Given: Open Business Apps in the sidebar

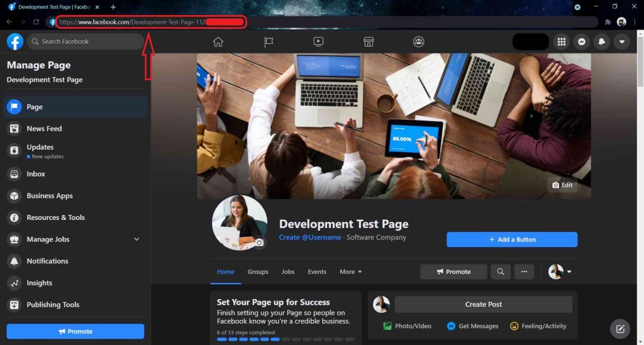Looking at the screenshot, I should 75,195.
